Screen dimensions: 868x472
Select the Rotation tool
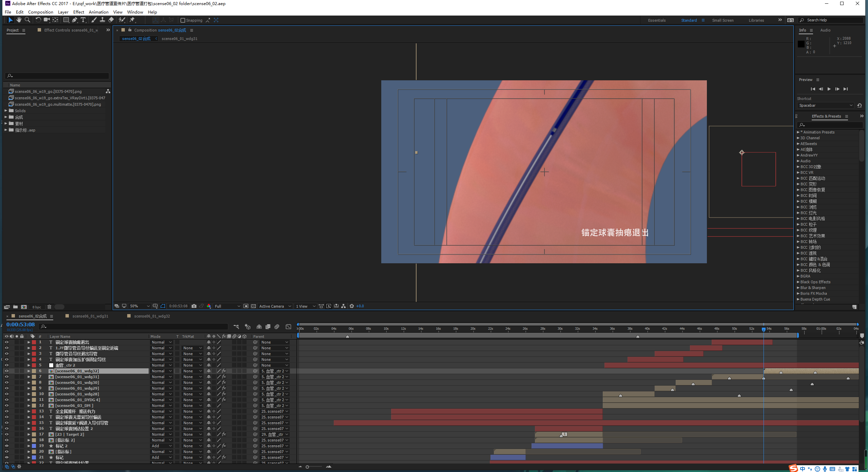(x=38, y=20)
